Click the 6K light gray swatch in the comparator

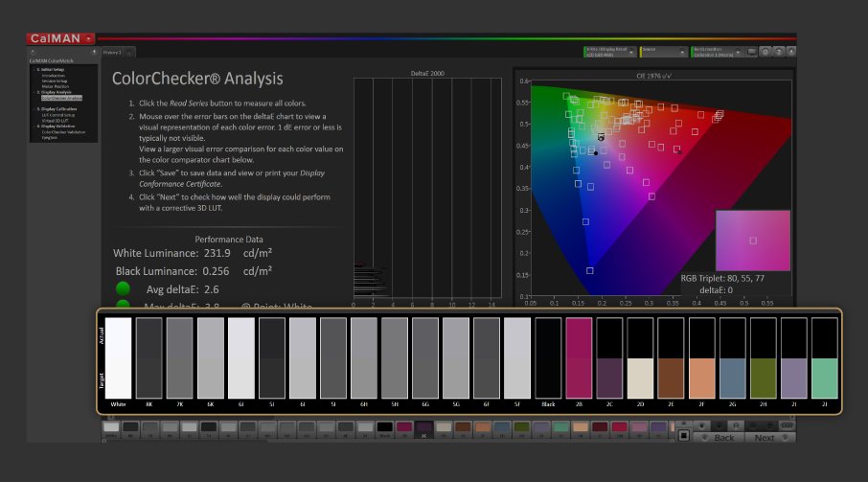click(211, 358)
